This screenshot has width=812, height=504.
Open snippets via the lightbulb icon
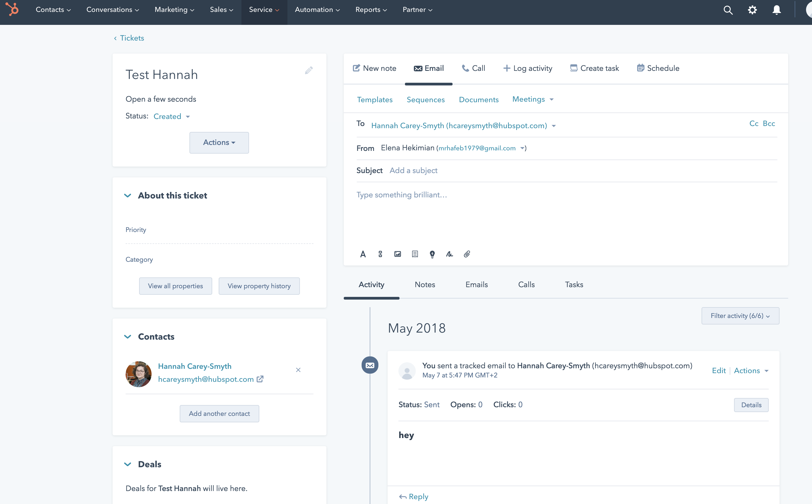pyautogui.click(x=432, y=254)
